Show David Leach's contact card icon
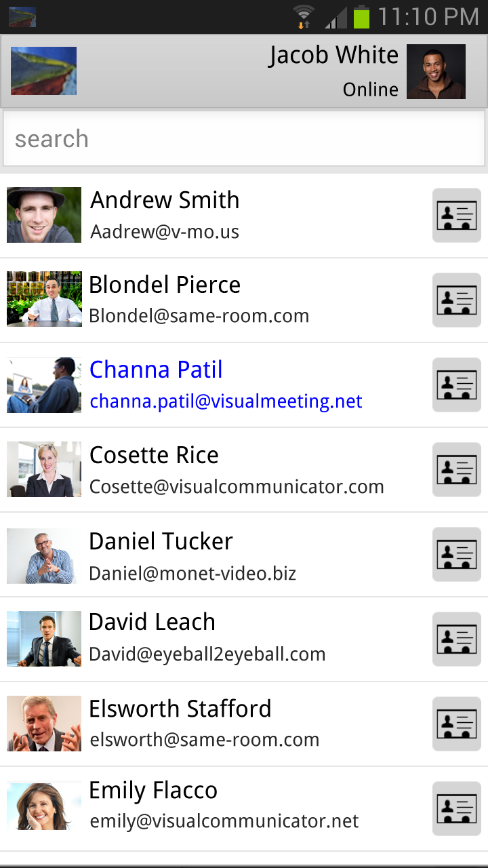 457,639
